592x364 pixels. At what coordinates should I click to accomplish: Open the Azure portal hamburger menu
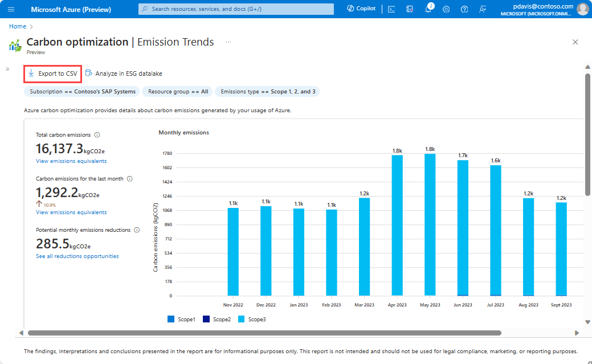(11, 9)
